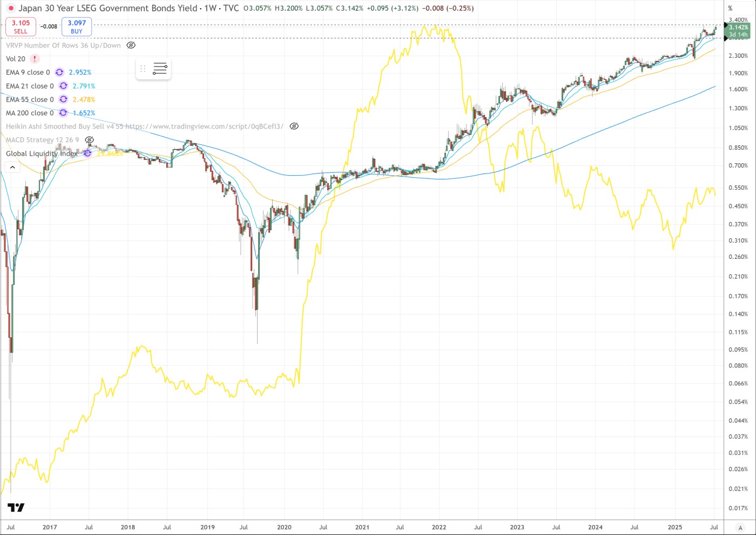
Task: Toggle the auto-scale A button at bottom right
Action: click(740, 527)
